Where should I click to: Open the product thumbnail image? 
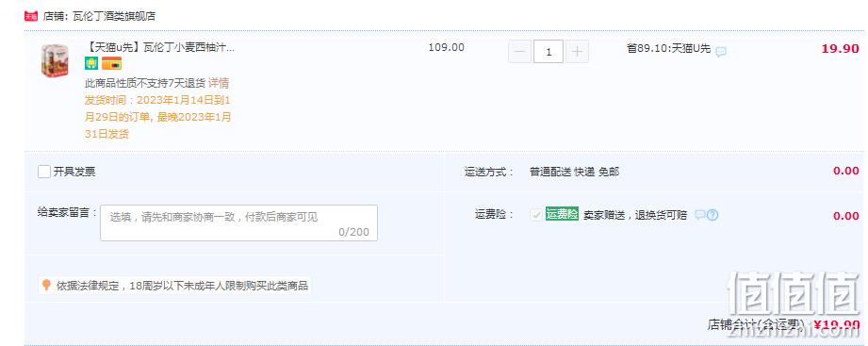(x=55, y=60)
